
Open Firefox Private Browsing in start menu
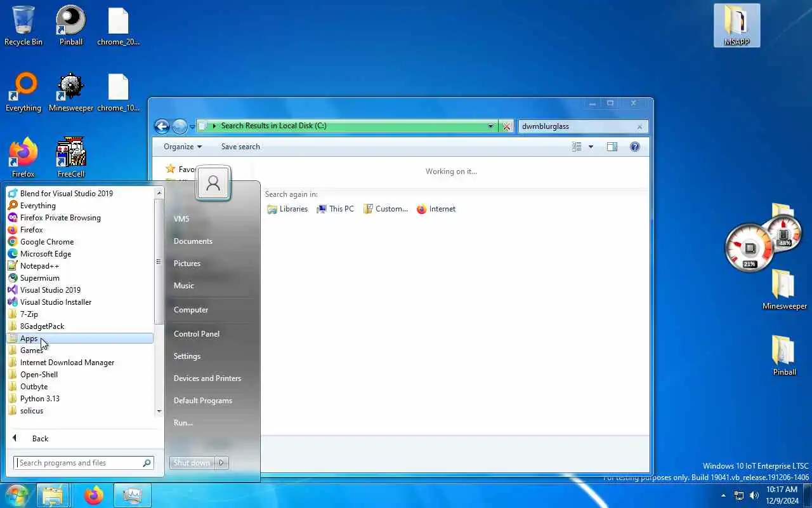80,218
